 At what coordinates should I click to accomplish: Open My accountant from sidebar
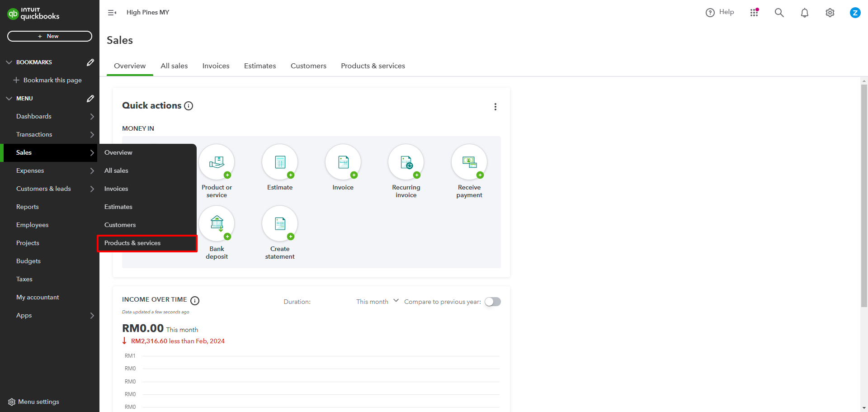click(x=50, y=297)
